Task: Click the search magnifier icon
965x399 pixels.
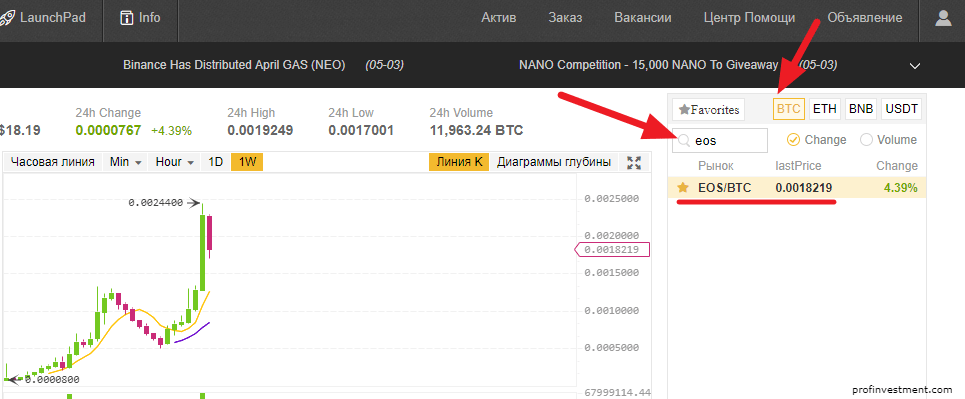Action: coord(683,141)
